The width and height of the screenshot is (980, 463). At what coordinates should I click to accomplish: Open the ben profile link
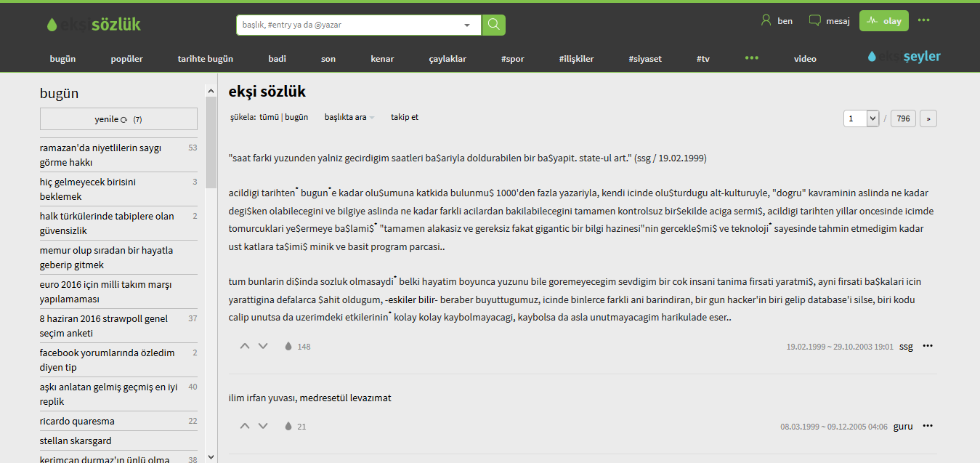click(x=777, y=21)
